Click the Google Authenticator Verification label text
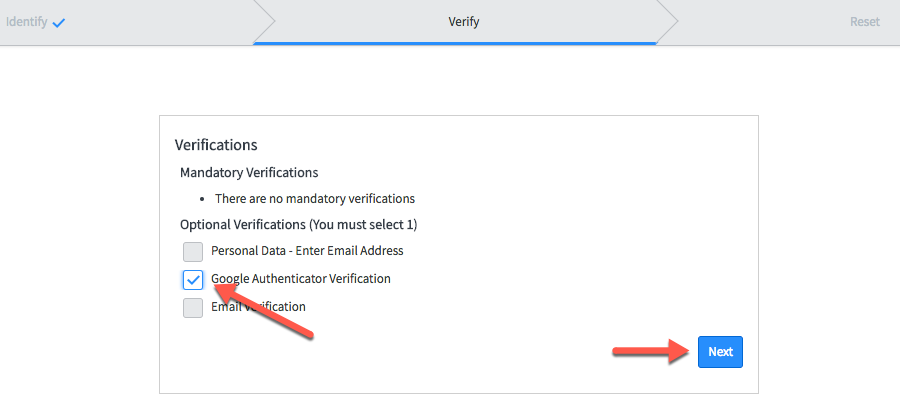 tap(300, 279)
